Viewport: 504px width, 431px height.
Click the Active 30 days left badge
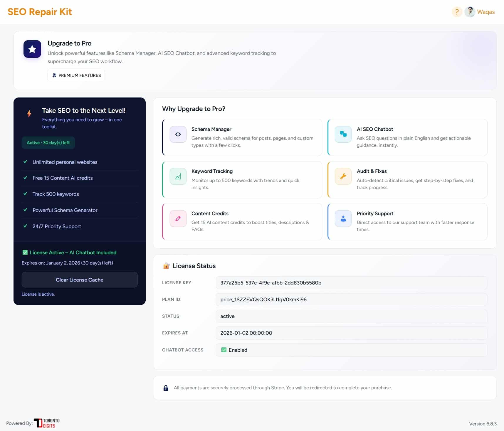[48, 143]
